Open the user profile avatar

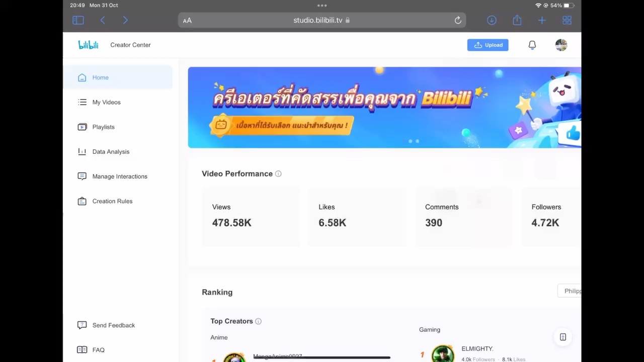[x=561, y=45]
